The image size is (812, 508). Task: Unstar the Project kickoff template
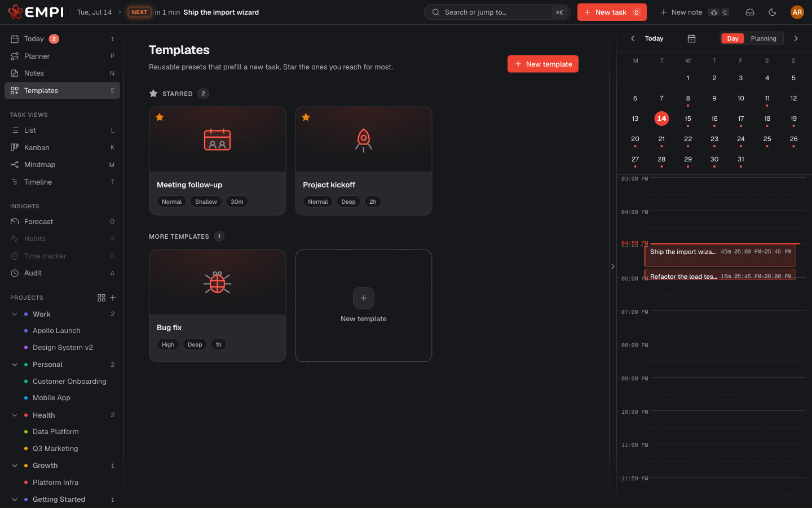[x=306, y=117]
